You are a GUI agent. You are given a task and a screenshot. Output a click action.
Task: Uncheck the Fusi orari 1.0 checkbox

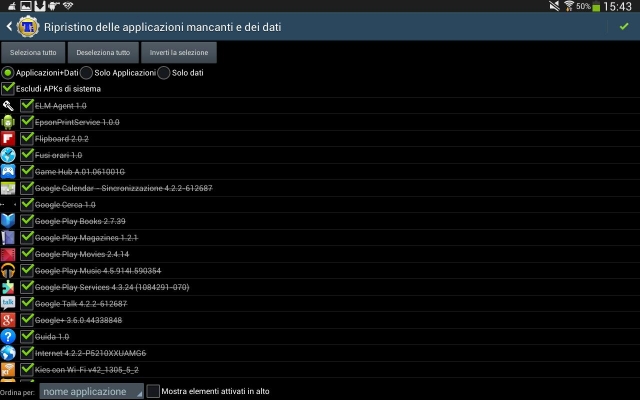[27, 155]
